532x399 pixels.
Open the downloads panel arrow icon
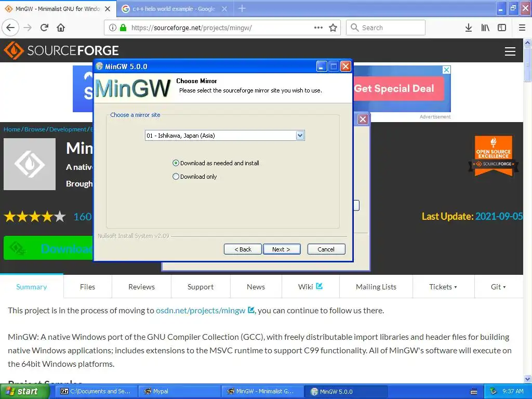(468, 28)
